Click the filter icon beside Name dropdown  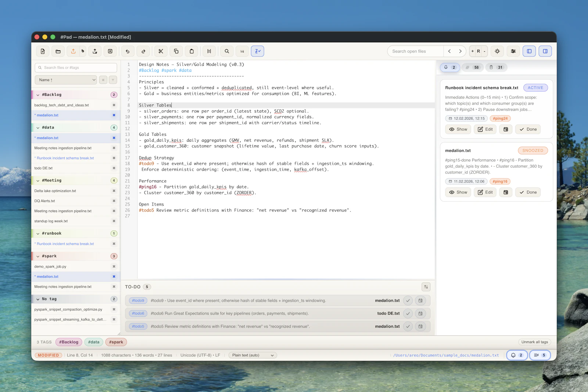[113, 80]
